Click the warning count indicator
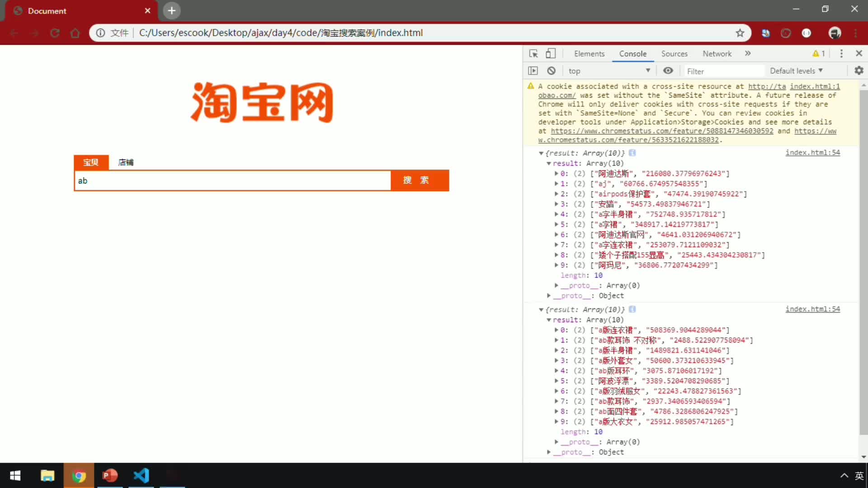The height and width of the screenshot is (488, 868). (819, 53)
